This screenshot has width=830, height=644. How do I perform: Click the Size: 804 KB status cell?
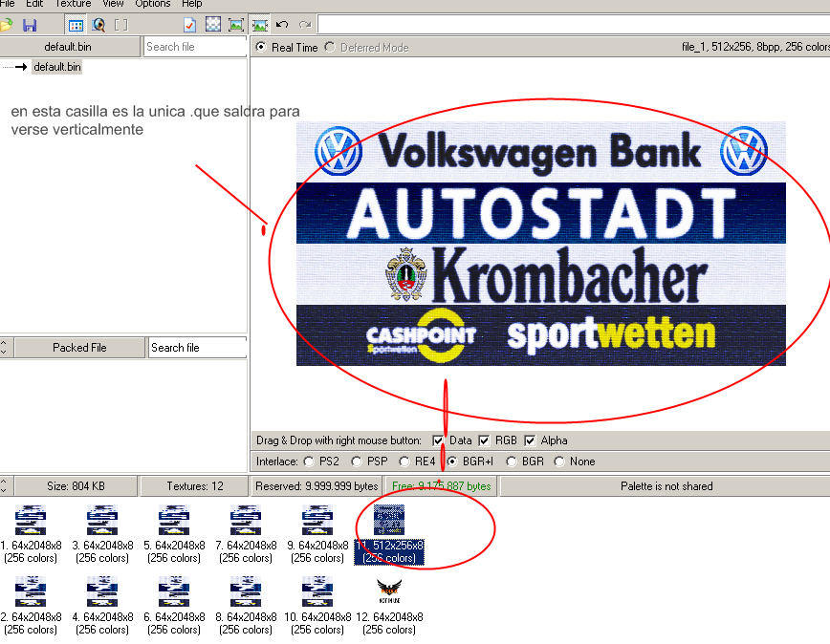[x=76, y=486]
